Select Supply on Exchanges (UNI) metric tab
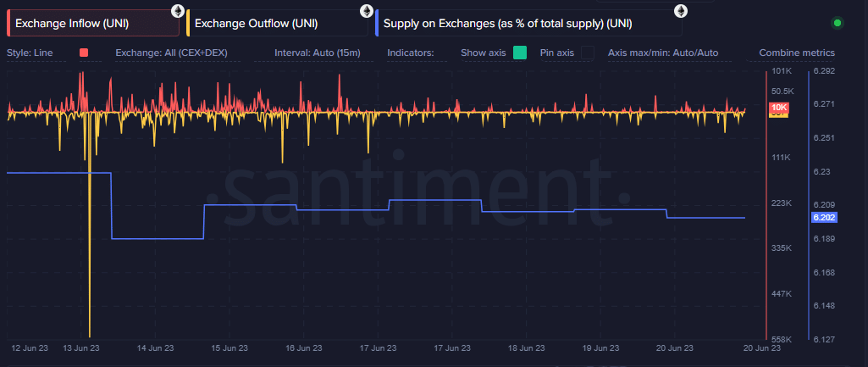 528,24
